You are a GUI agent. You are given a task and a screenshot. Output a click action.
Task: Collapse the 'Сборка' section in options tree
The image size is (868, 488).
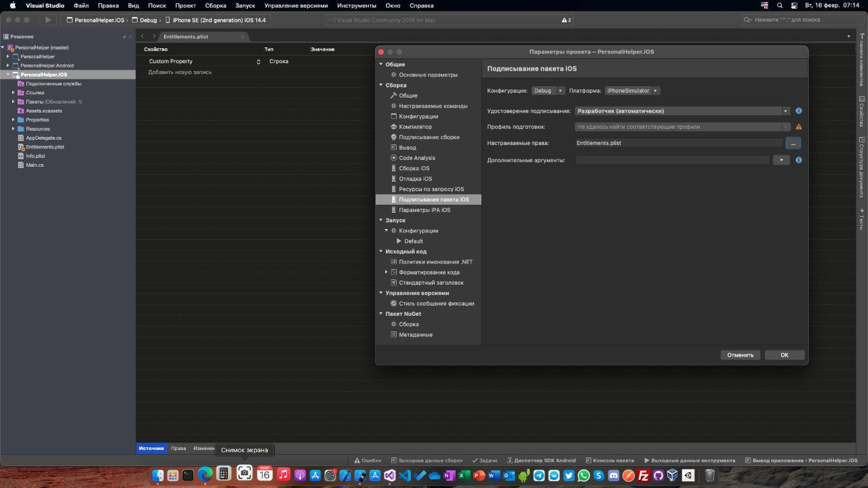(380, 85)
